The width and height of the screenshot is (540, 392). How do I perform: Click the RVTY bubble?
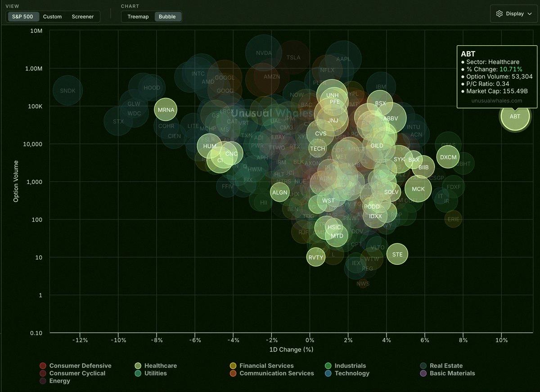point(316,258)
